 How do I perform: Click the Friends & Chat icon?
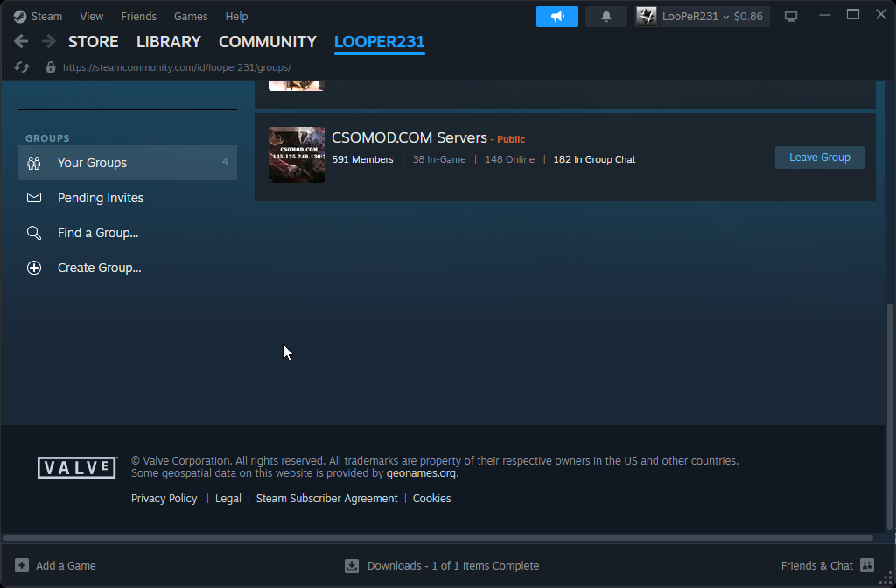[867, 565]
